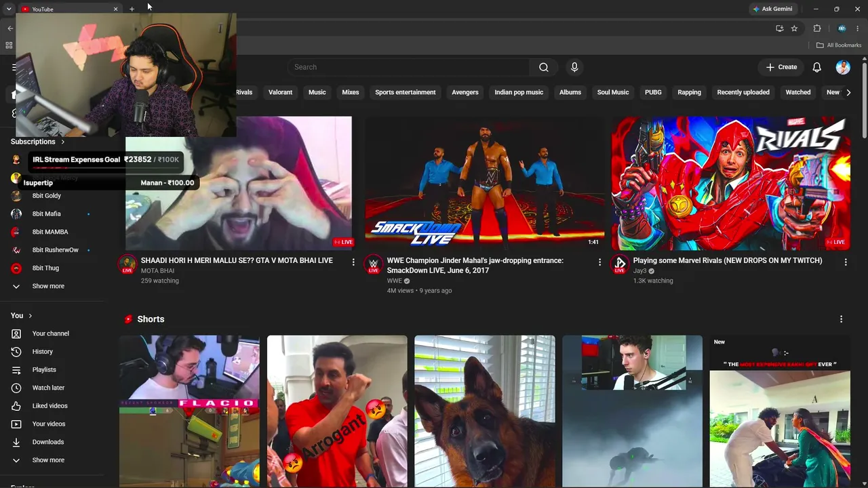Close the YouTube tab
868x488 pixels.
(115, 9)
